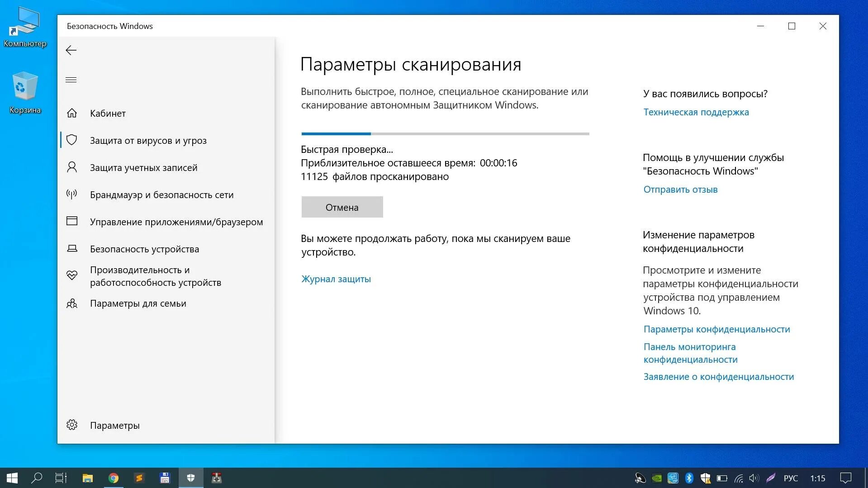Open Параметры для семьи
The image size is (868, 488).
[166, 303]
